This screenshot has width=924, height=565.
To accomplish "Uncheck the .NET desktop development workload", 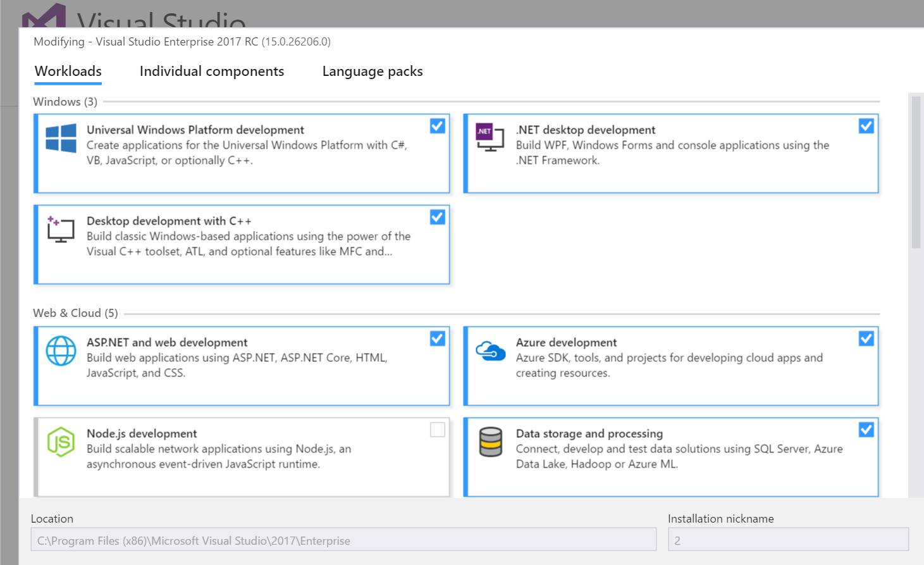I will [x=866, y=126].
